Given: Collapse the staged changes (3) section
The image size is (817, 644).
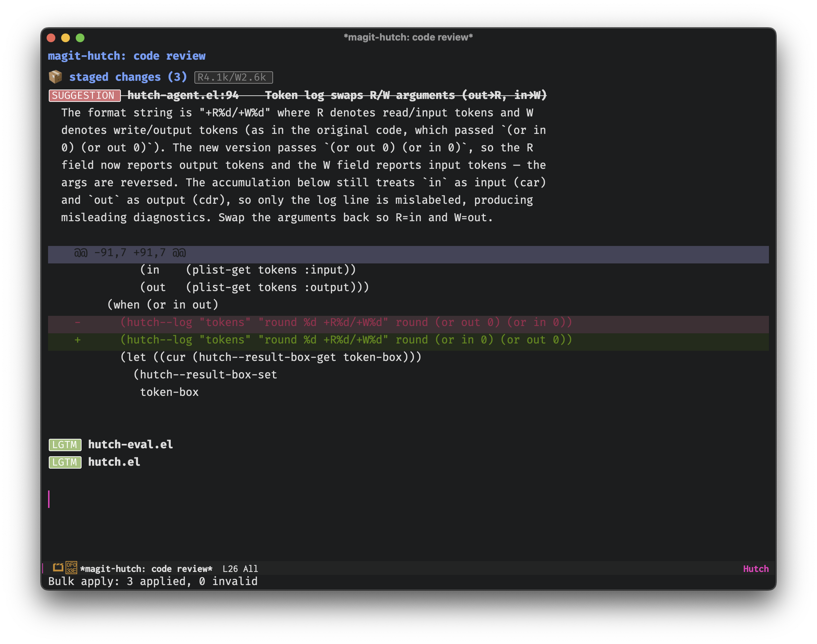Looking at the screenshot, I should [128, 77].
